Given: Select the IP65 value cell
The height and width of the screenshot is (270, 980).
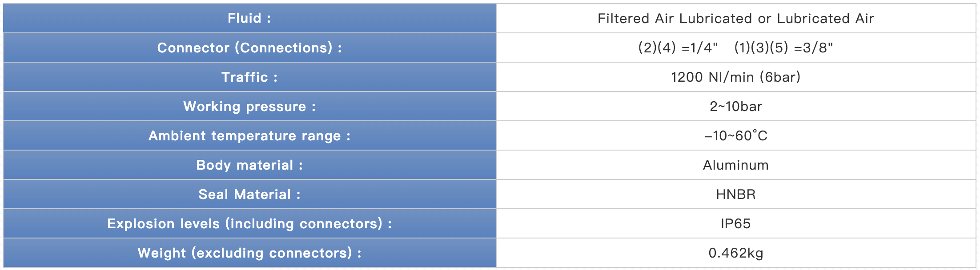Looking at the screenshot, I should (x=736, y=223).
